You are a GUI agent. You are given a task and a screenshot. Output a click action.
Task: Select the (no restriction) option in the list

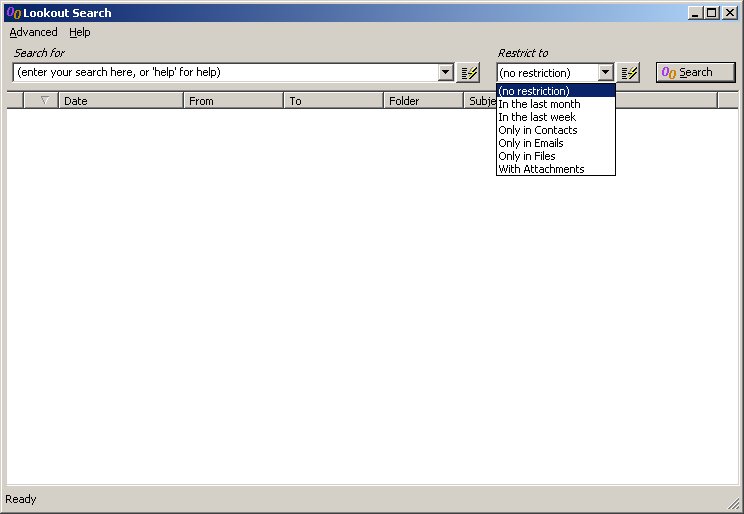(556, 91)
